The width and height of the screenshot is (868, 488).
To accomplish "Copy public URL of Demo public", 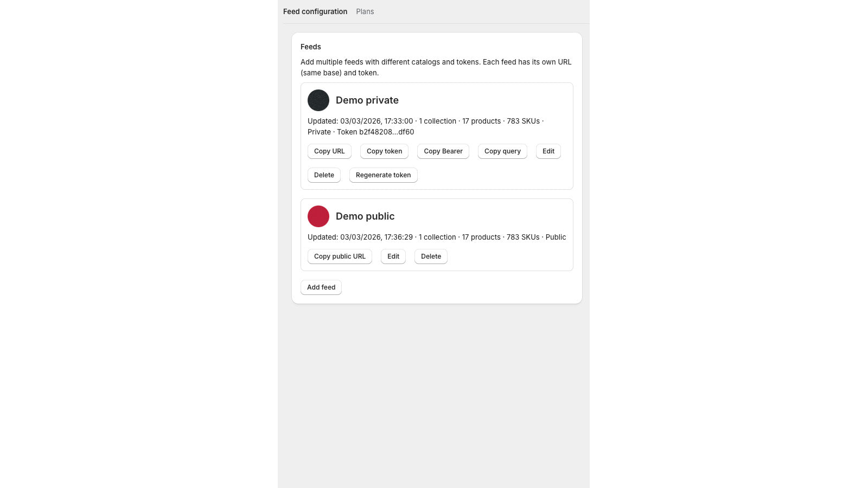I will tap(340, 256).
